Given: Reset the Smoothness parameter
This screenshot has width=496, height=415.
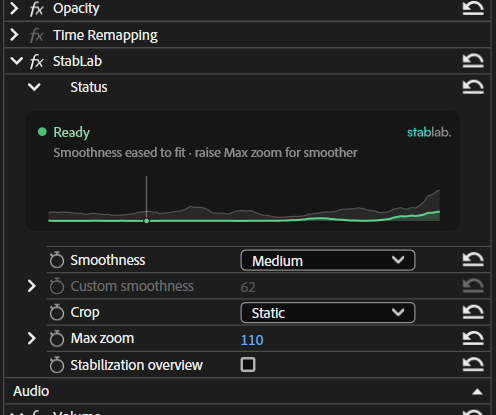Looking at the screenshot, I should point(473,259).
